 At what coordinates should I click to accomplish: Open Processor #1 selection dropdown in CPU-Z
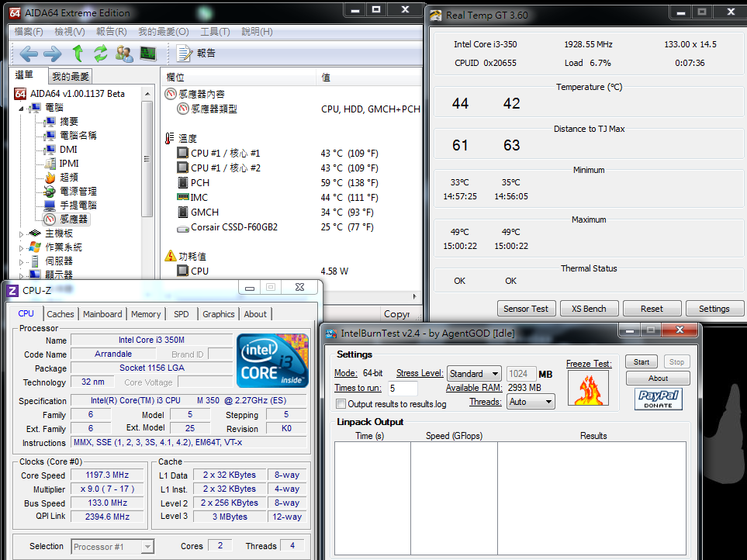112,547
